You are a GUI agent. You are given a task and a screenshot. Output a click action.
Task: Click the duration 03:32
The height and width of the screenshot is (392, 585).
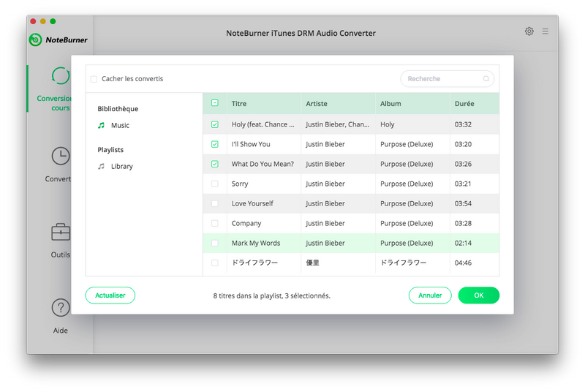(463, 124)
